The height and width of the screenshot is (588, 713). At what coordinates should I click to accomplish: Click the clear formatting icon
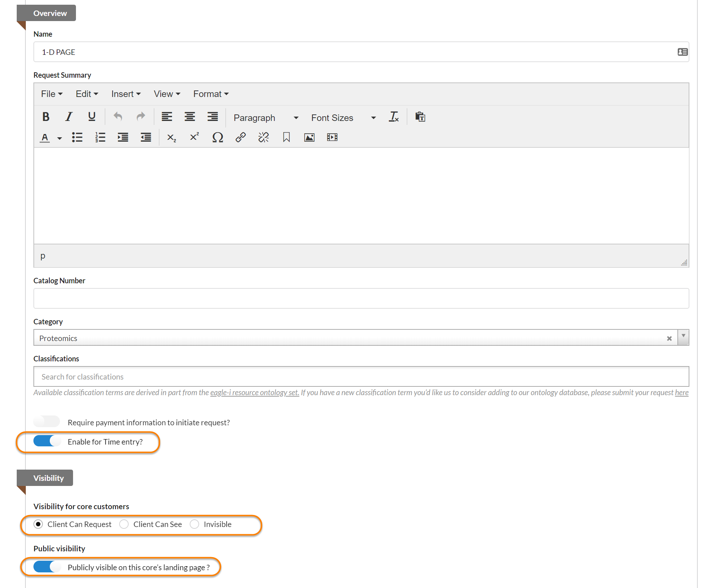tap(394, 117)
